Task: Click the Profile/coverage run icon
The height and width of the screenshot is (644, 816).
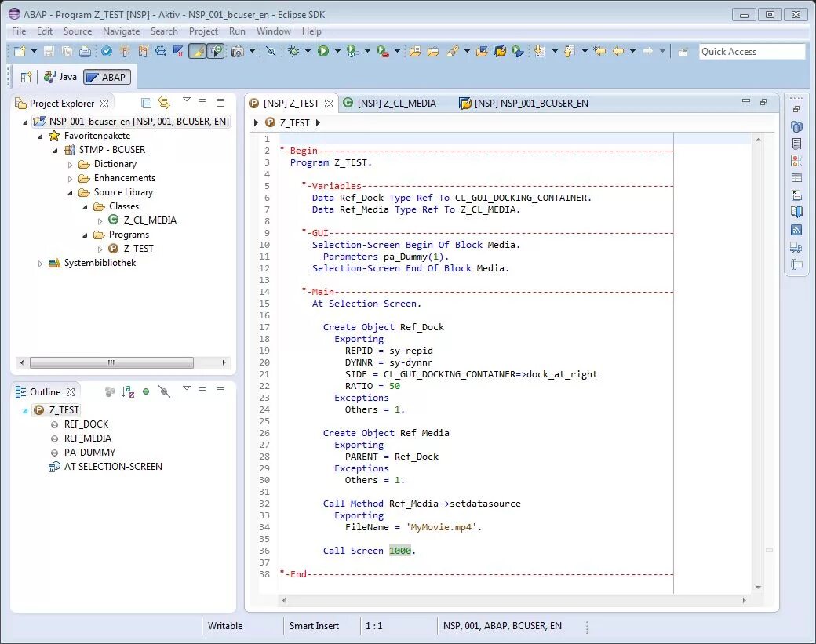Action: point(353,51)
